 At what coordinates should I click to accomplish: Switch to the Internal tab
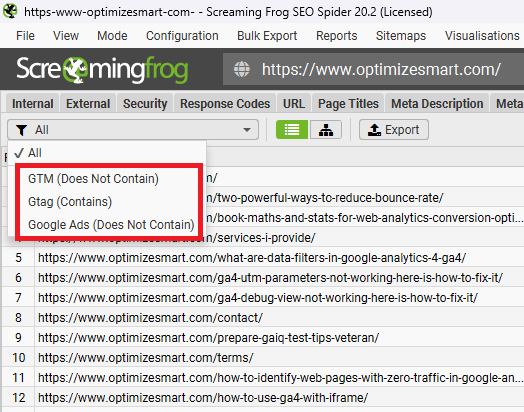pyautogui.click(x=32, y=104)
